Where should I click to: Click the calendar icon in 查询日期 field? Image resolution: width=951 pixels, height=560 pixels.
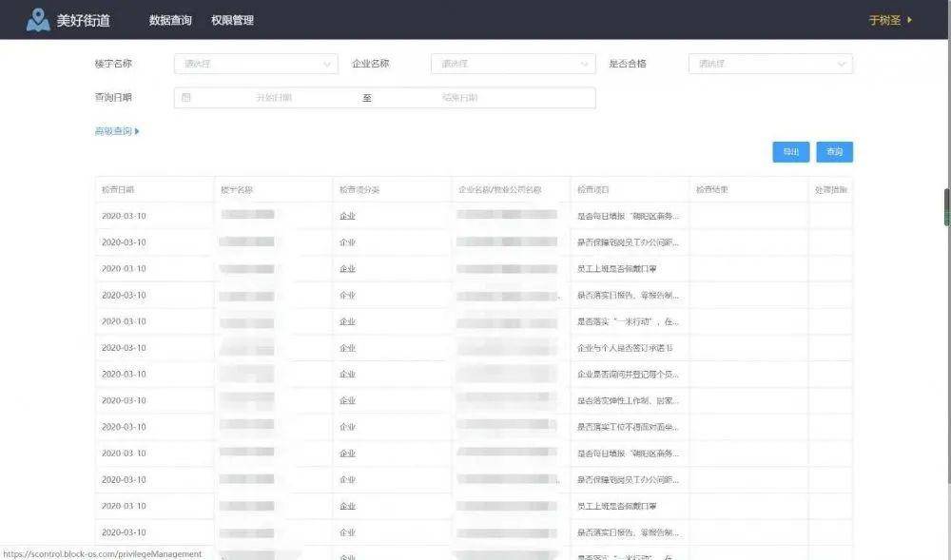click(186, 98)
